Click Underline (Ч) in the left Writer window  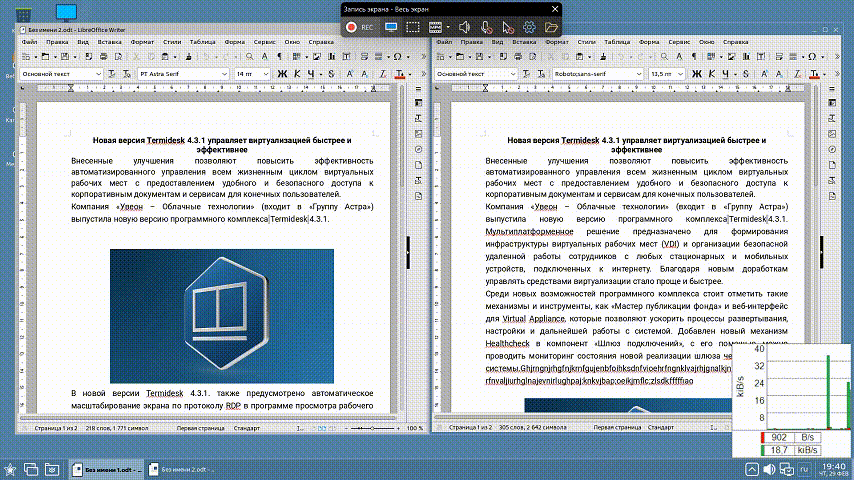point(314,74)
